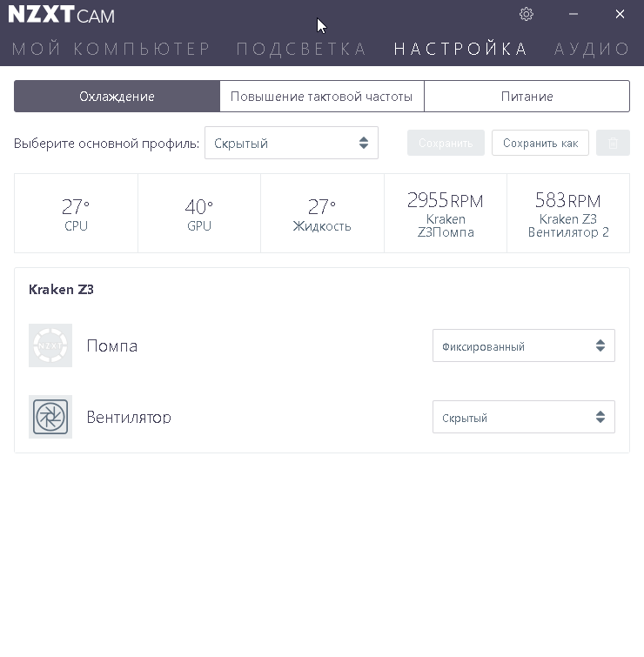Expand the Помпа mode dropdown Фиксированный

coord(523,345)
